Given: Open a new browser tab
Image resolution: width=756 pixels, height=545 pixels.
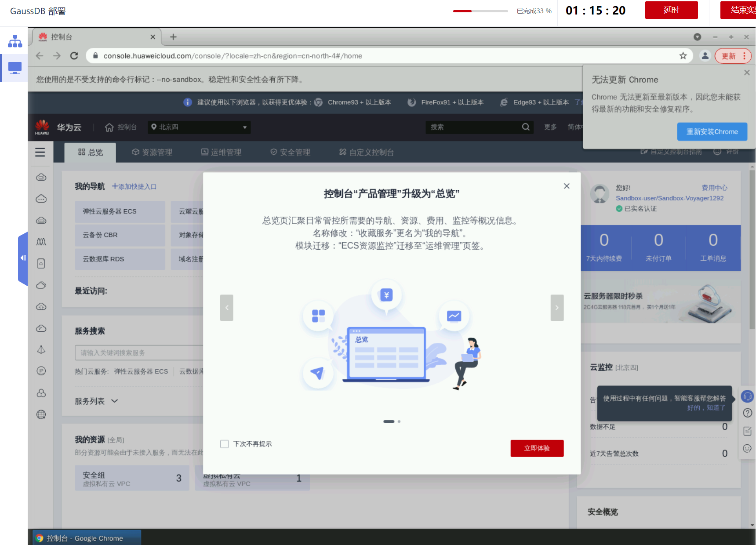Looking at the screenshot, I should click(x=174, y=37).
